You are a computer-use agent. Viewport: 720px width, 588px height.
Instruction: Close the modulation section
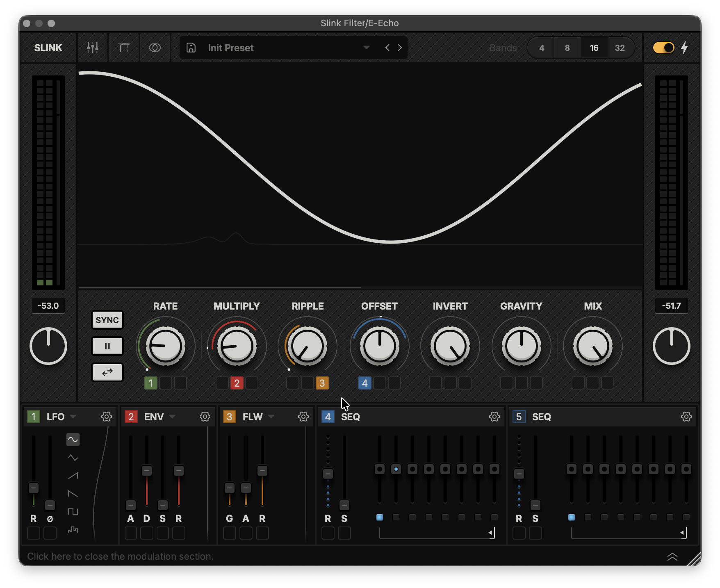120,556
